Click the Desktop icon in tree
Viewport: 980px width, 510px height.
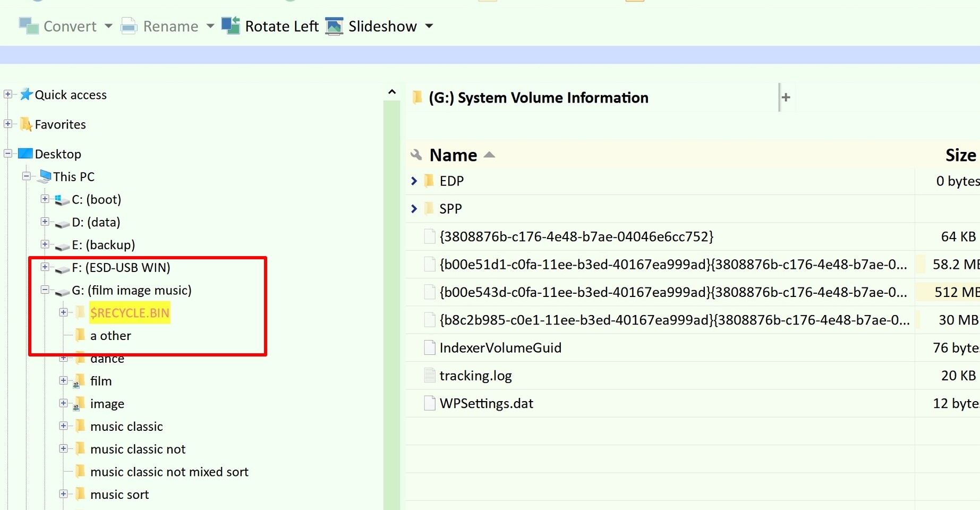pyautogui.click(x=25, y=154)
